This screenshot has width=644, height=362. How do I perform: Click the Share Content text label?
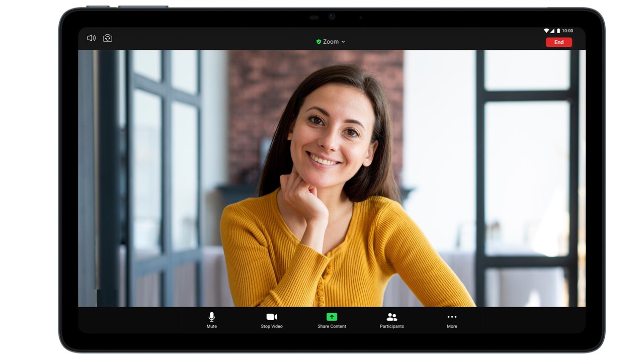click(x=332, y=326)
